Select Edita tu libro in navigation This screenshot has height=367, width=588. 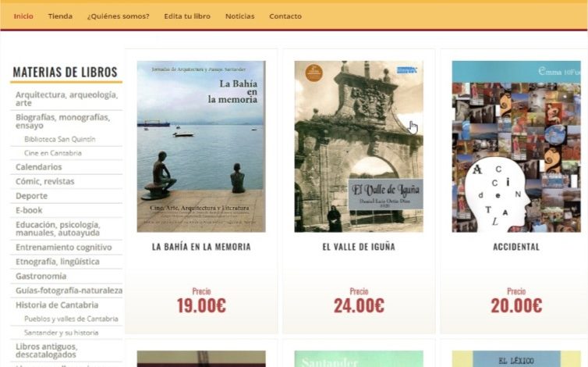(187, 16)
